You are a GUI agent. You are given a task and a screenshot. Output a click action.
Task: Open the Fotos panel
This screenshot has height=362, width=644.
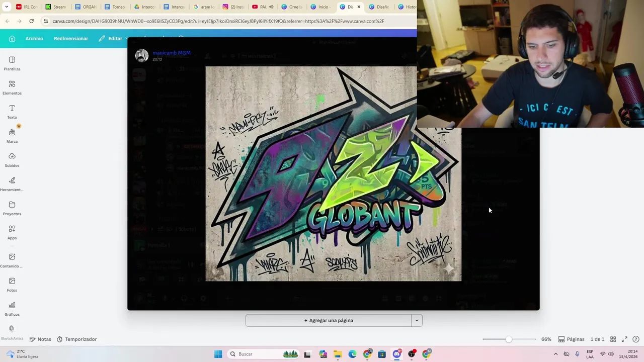[12, 285]
